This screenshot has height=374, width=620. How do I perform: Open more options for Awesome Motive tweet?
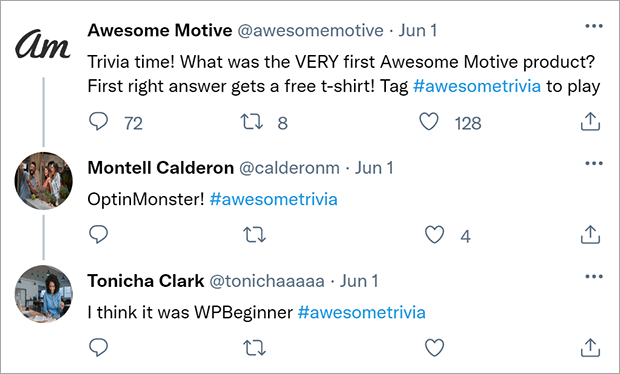click(594, 26)
